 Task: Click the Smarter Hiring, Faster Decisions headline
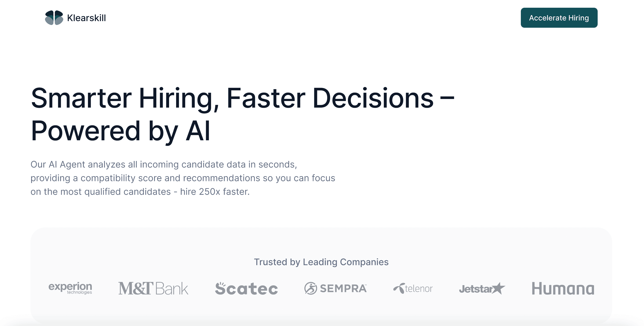pos(242,99)
